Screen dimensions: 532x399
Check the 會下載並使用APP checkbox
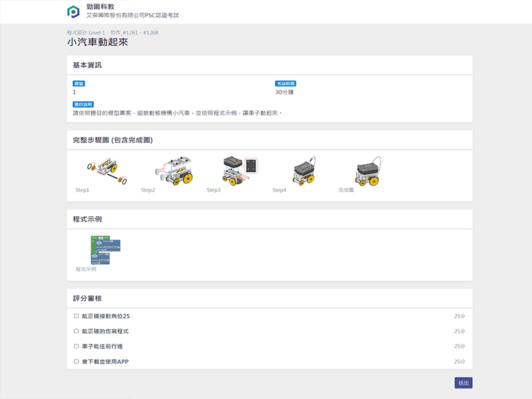click(x=76, y=362)
